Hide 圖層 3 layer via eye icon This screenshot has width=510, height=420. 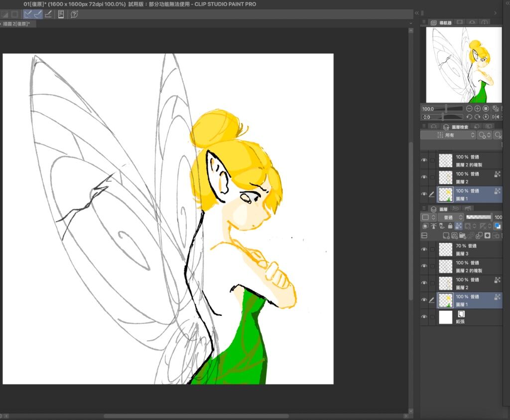pos(424,250)
